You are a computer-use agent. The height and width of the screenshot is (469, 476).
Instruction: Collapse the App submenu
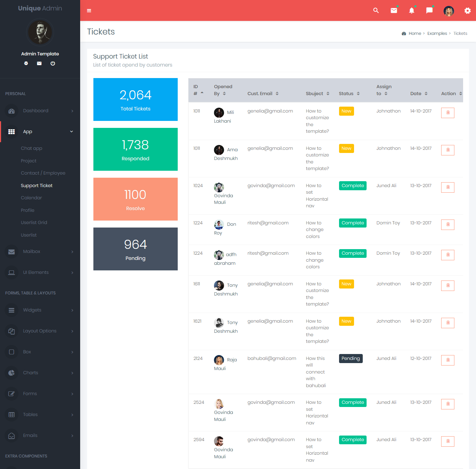[40, 131]
